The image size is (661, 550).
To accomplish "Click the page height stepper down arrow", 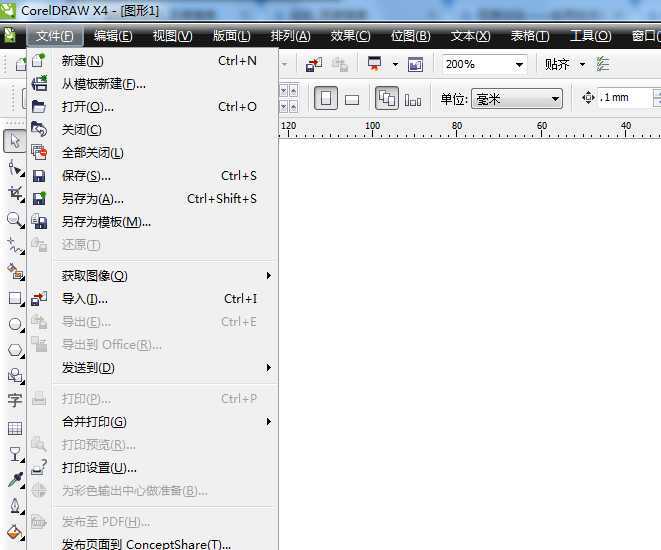I will pyautogui.click(x=284, y=107).
